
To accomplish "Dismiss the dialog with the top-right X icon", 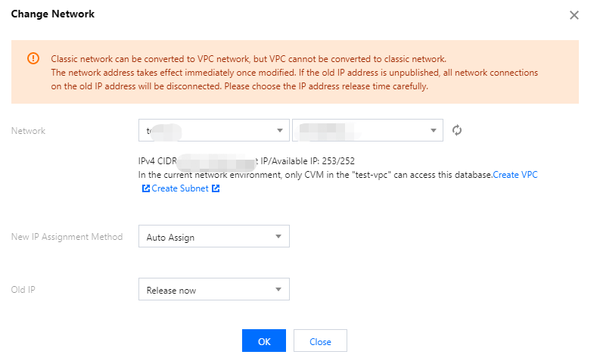I will pos(574,15).
